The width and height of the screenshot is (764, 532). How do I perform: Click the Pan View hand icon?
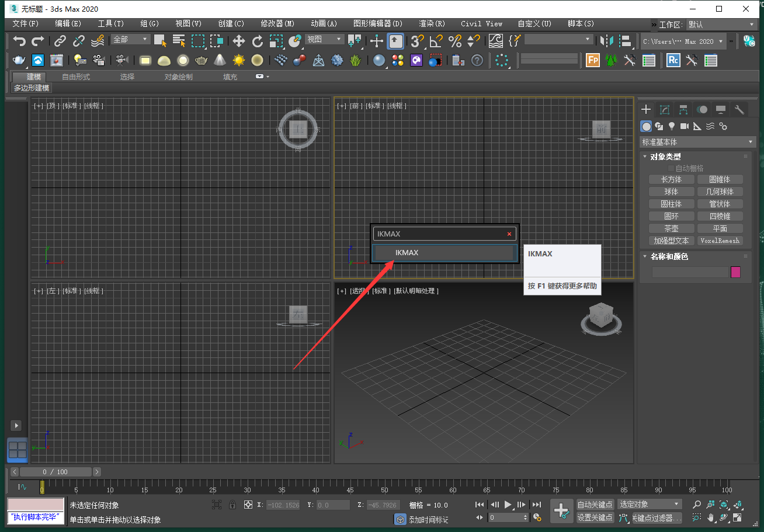click(711, 517)
